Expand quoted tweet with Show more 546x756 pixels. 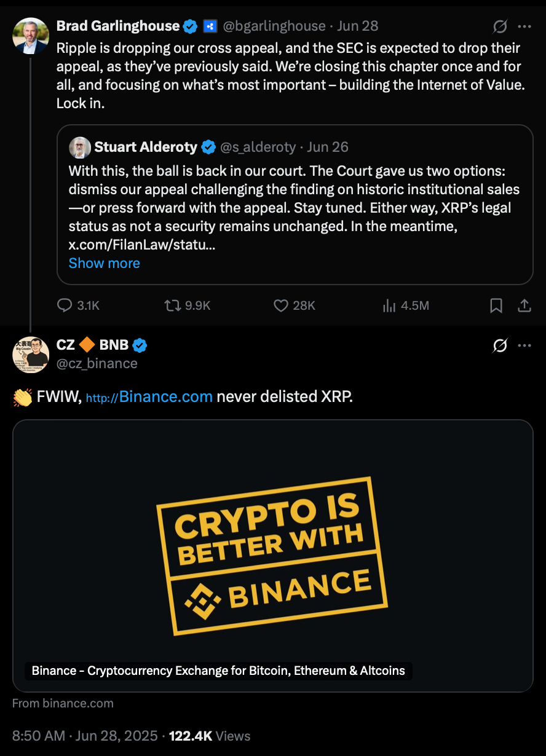105,263
